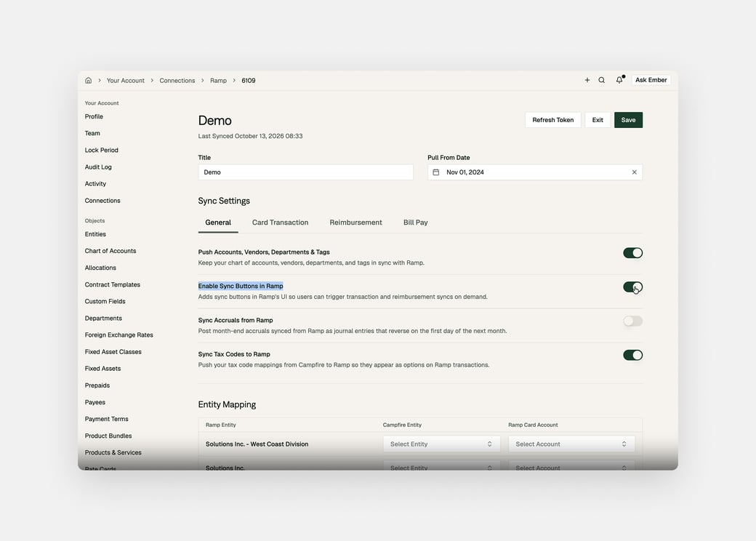Viewport: 756px width, 541px height.
Task: Click the Exit button
Action: pyautogui.click(x=598, y=120)
